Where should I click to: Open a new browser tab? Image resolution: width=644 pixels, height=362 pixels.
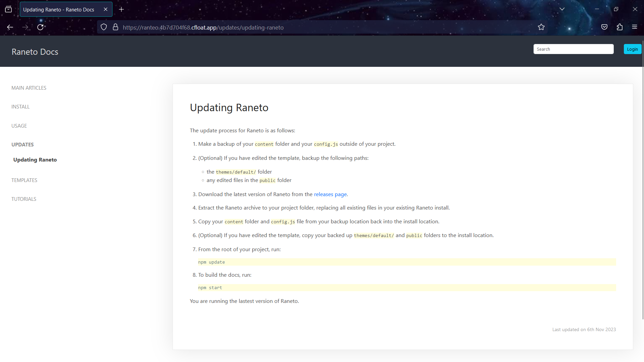tap(122, 9)
